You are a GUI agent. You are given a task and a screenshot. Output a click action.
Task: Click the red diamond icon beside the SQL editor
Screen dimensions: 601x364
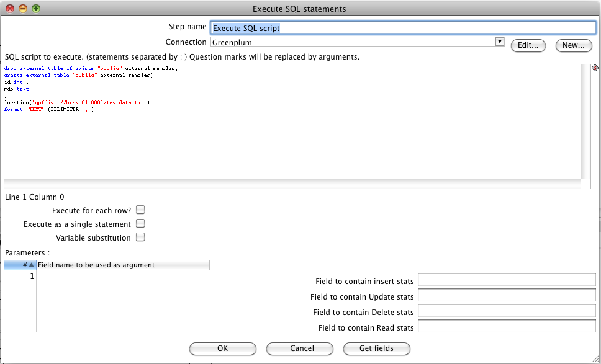point(594,68)
